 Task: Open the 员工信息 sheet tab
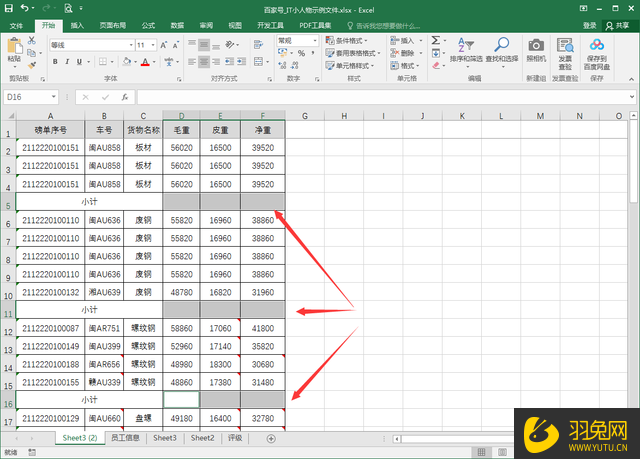[x=125, y=438]
